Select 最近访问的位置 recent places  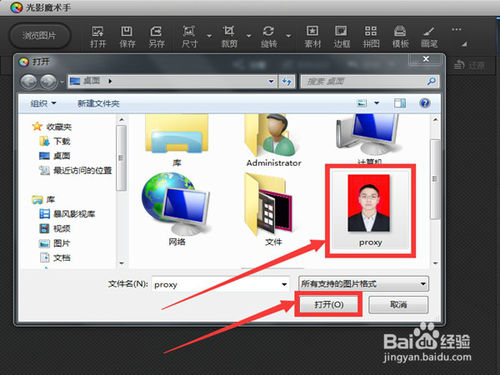[x=76, y=170]
